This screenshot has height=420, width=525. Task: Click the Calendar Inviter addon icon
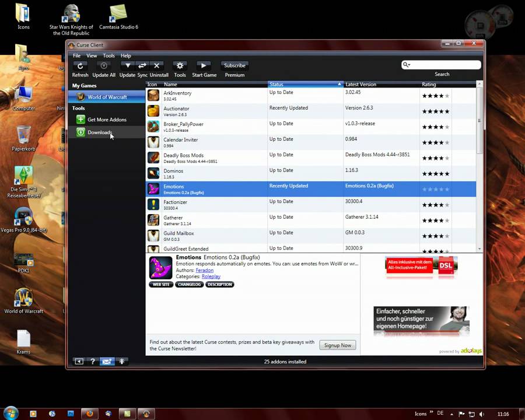pos(153,142)
